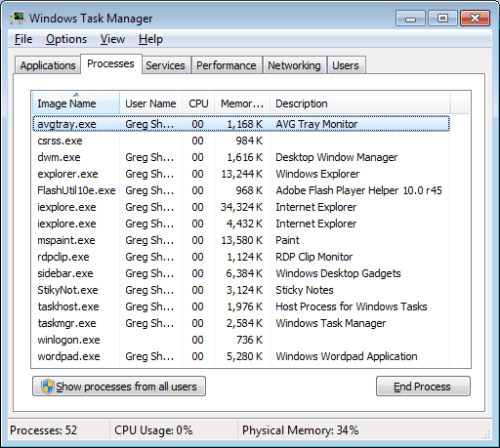Image resolution: width=500 pixels, height=448 pixels.
Task: Click the Adobe Flash Player Helper description
Action: [359, 190]
